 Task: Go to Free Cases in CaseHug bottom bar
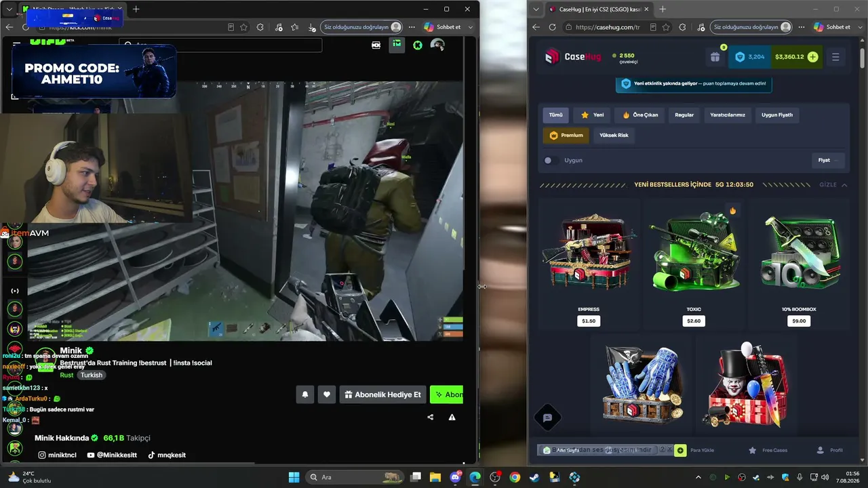coord(768,450)
